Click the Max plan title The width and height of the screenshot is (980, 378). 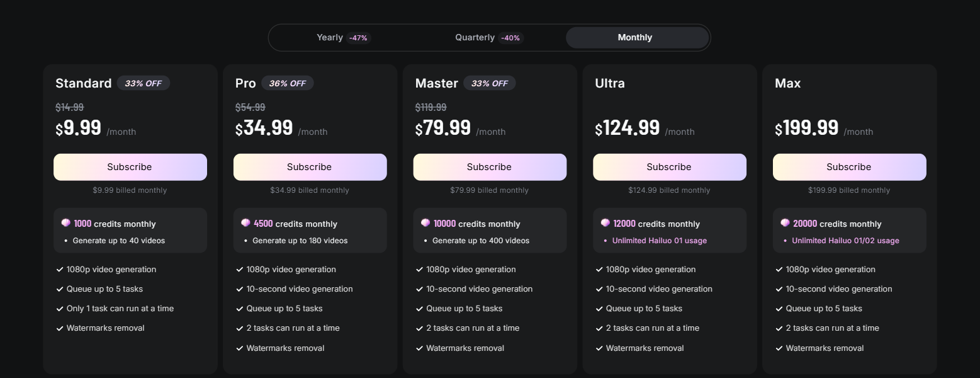[x=788, y=83]
